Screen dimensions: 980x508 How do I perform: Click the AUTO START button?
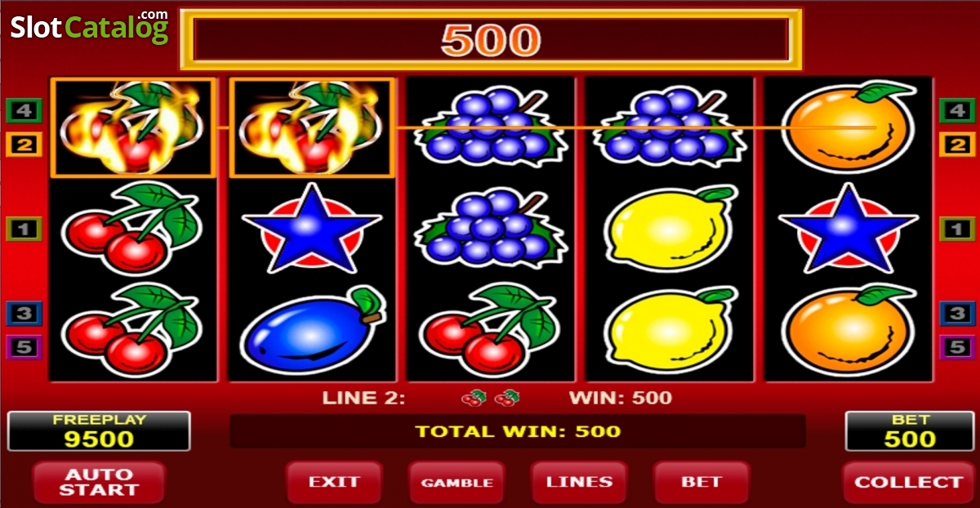pyautogui.click(x=99, y=483)
